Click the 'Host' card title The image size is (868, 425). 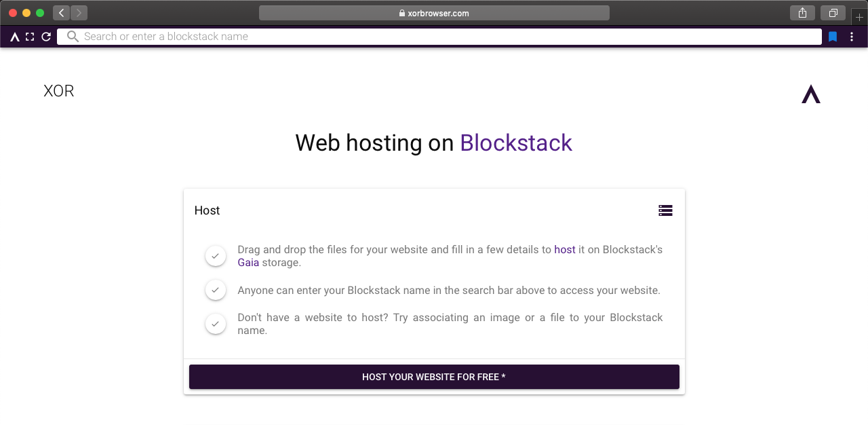[x=207, y=210]
